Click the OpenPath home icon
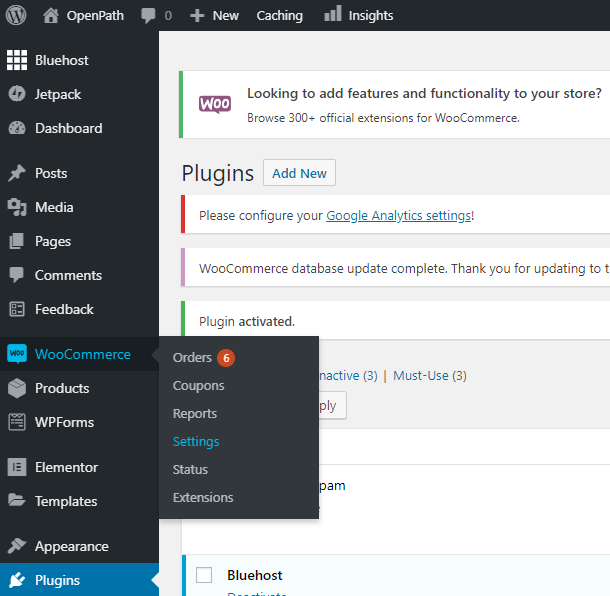Viewport: 610px width, 596px height. [x=51, y=16]
